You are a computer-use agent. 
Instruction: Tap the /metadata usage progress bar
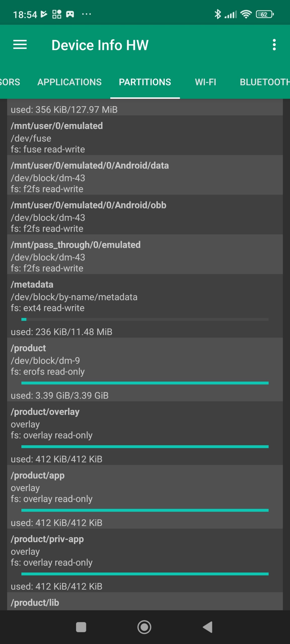pos(145,319)
